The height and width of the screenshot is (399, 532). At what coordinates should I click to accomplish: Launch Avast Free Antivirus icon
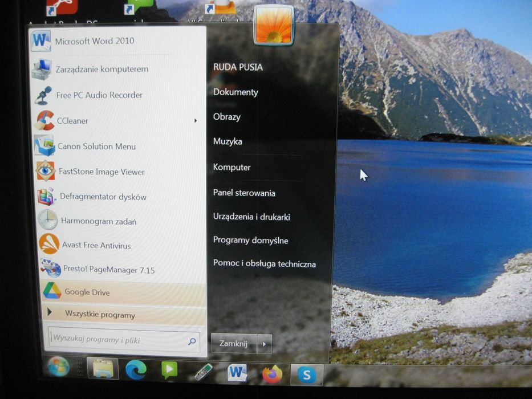click(x=50, y=245)
